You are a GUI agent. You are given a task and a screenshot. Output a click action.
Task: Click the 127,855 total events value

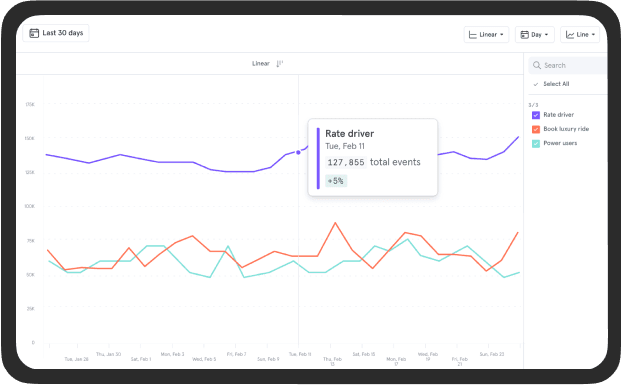click(x=346, y=162)
